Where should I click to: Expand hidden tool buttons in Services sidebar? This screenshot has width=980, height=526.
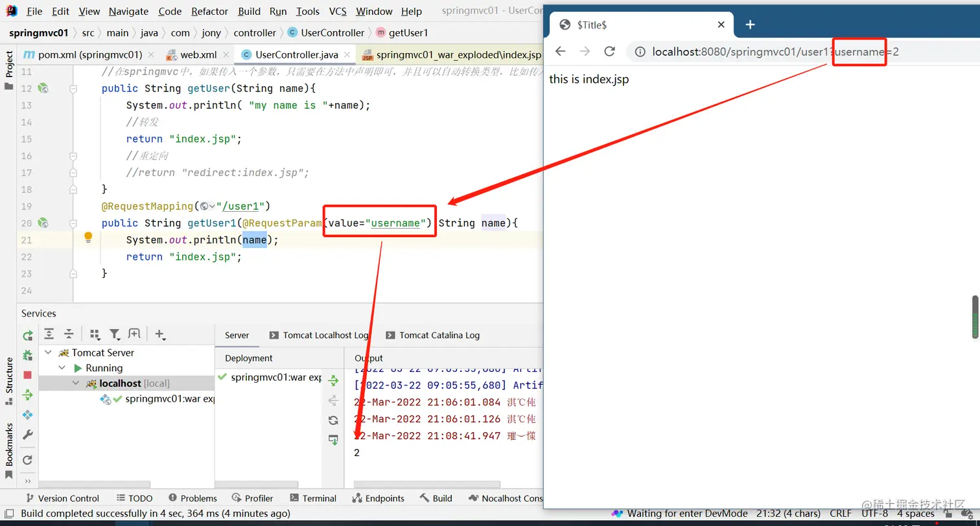tap(28, 481)
